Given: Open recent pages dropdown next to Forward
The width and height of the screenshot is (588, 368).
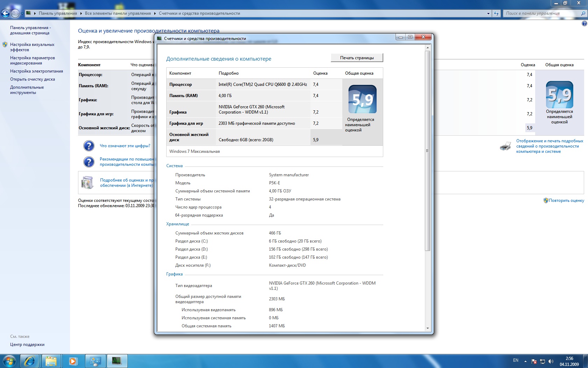Looking at the screenshot, I should tap(22, 14).
